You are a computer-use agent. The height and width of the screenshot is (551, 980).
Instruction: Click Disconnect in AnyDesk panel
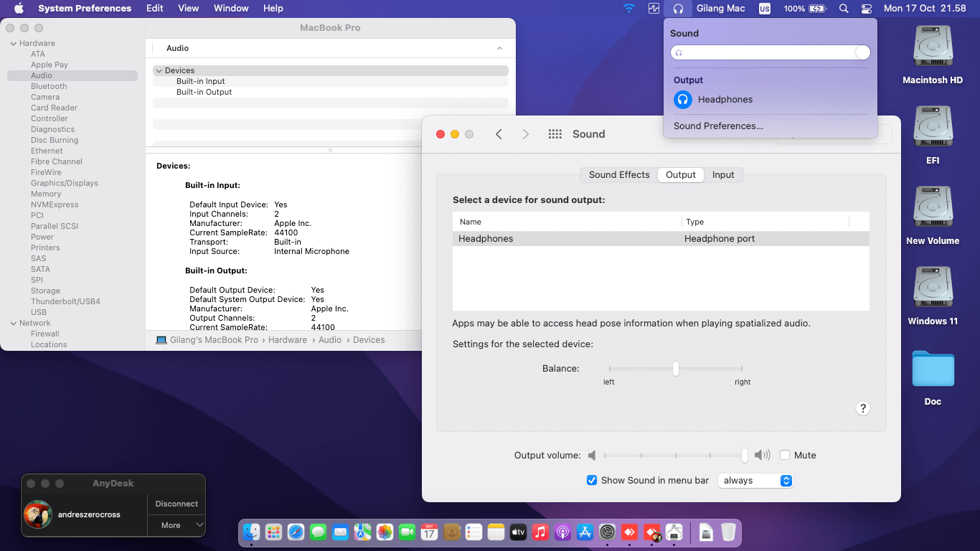click(176, 504)
